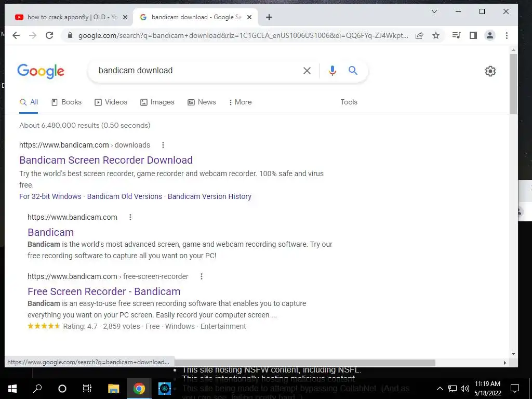This screenshot has height=399, width=532.
Task: Clear the search box with X
Action: [x=307, y=71]
